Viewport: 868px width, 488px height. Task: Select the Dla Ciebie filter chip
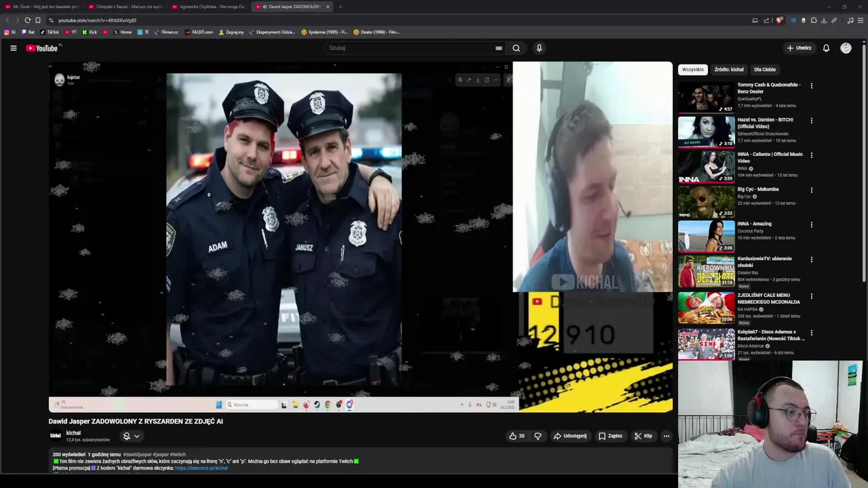(x=764, y=69)
